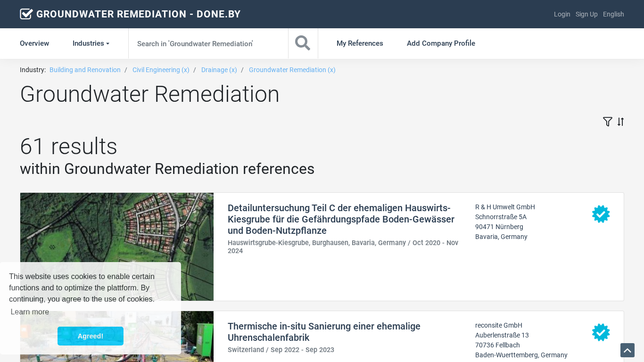Image resolution: width=644 pixels, height=362 pixels.
Task: Open the Groundwater Remediation - done.by site title
Action: pyautogui.click(x=139, y=14)
